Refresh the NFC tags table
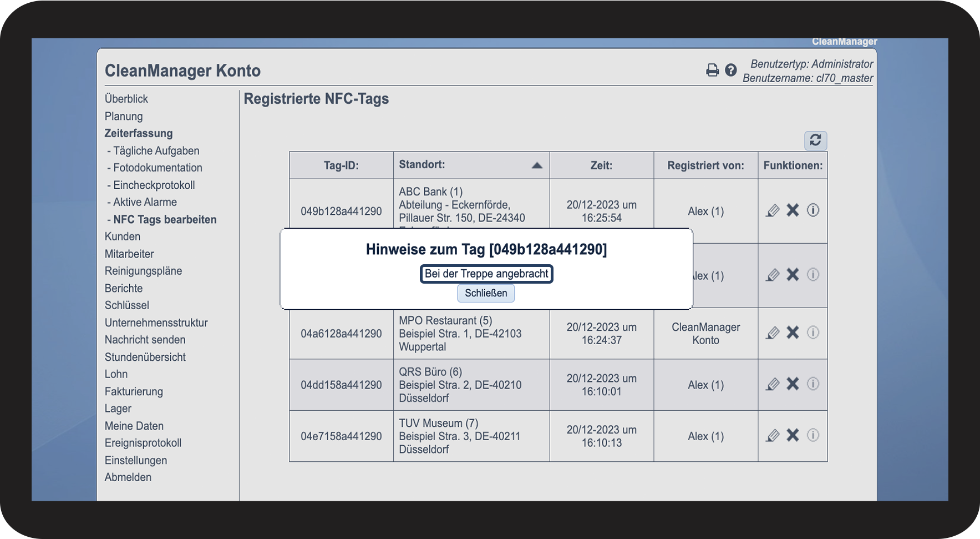 (x=815, y=140)
